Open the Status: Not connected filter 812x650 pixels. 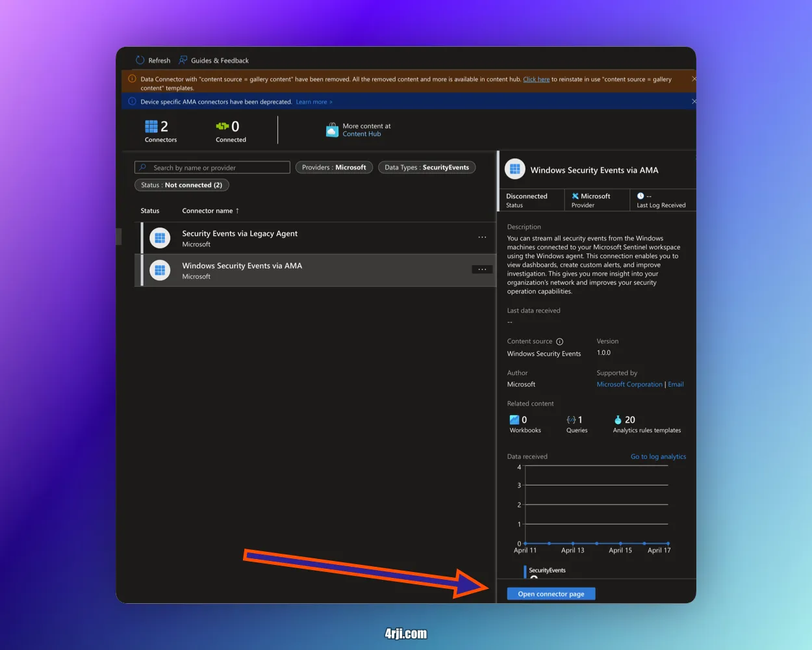[182, 185]
